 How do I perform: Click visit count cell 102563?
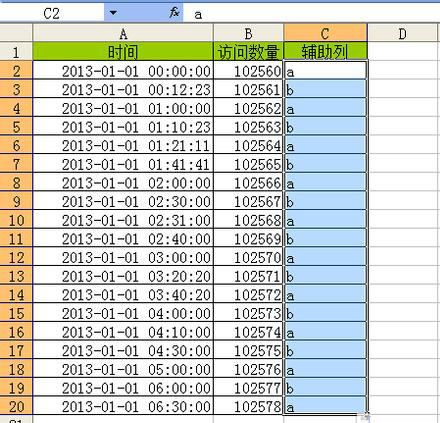(248, 126)
